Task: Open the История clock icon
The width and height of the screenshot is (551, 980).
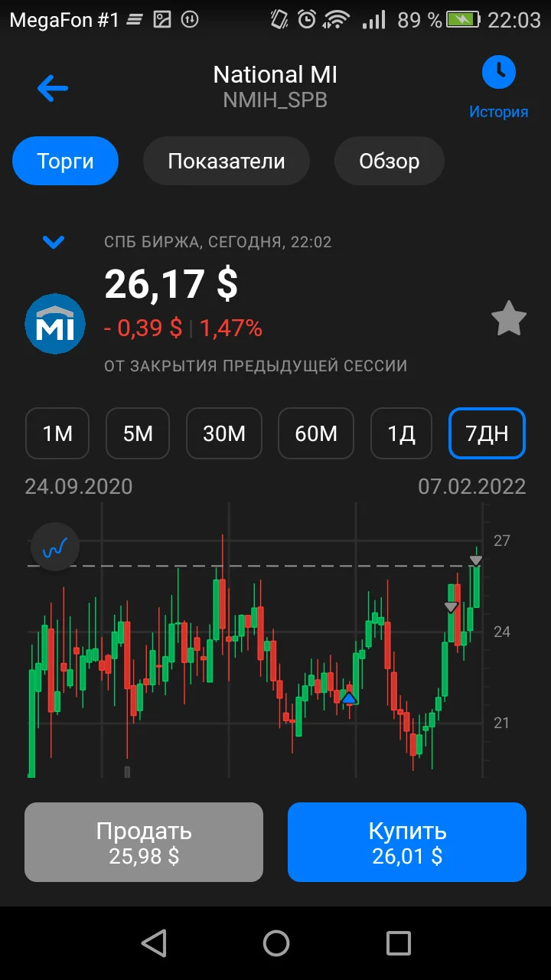Action: 499,73
